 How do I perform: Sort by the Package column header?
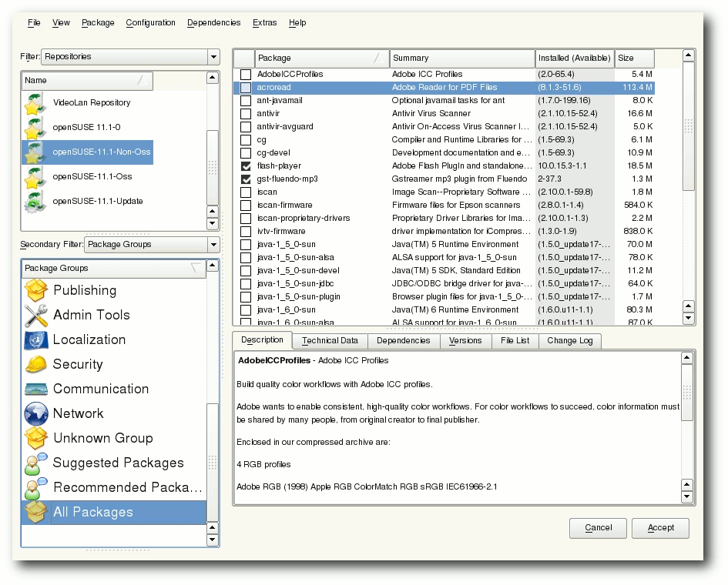click(x=322, y=58)
